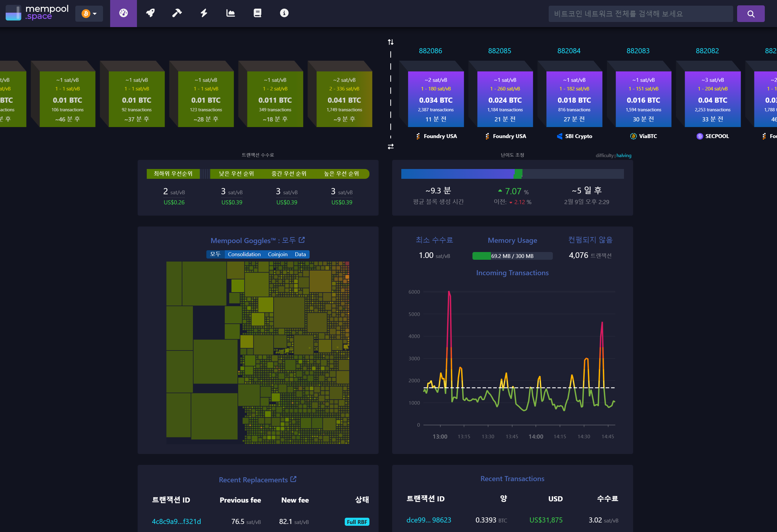Viewport: 777px width, 532px height.
Task: Expand Recent Replacements via external link icon
Action: coord(293,479)
